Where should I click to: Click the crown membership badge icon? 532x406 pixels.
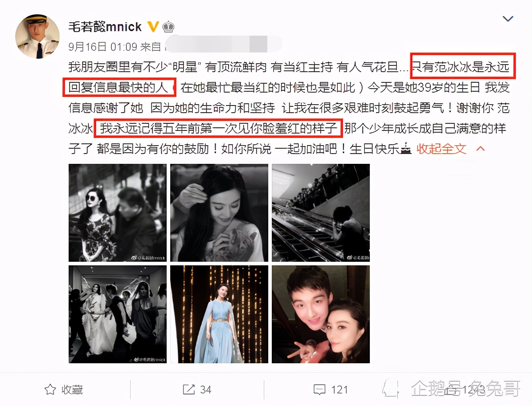click(x=168, y=26)
